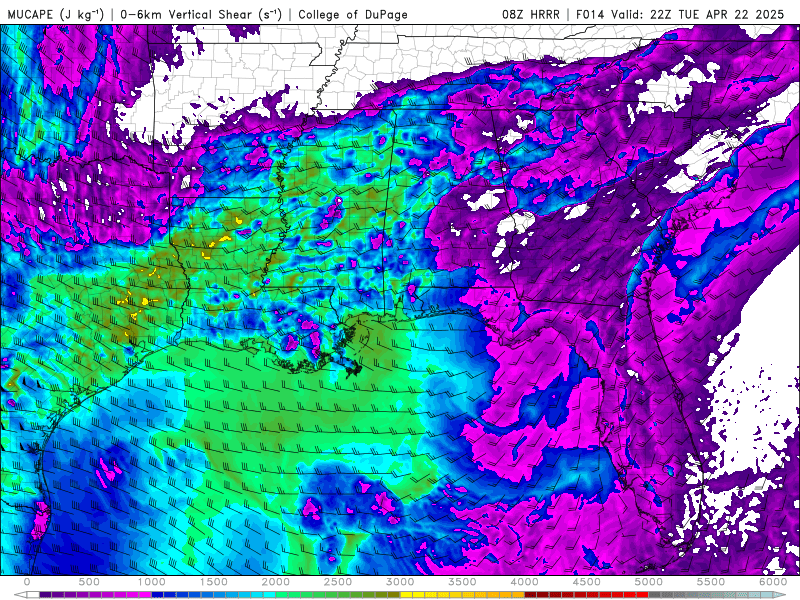This screenshot has height=600, width=800.
Task: Click the 3500 tick label on colorbar
Action: click(x=463, y=582)
